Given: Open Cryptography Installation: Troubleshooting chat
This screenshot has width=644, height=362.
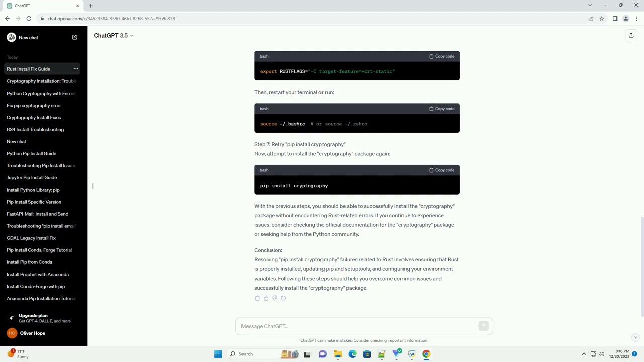Looking at the screenshot, I should 42,81.
